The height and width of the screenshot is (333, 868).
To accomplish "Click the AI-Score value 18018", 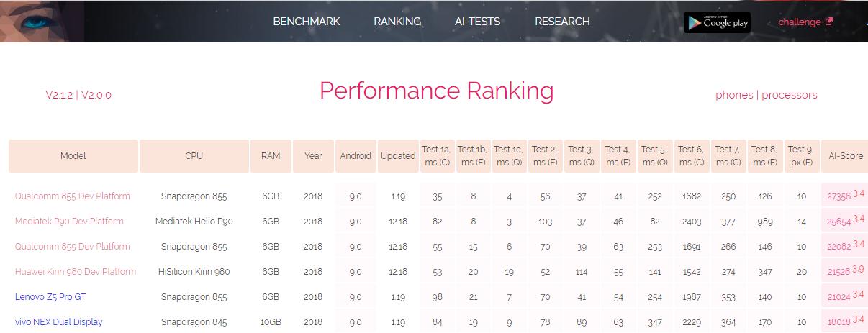I will click(839, 322).
